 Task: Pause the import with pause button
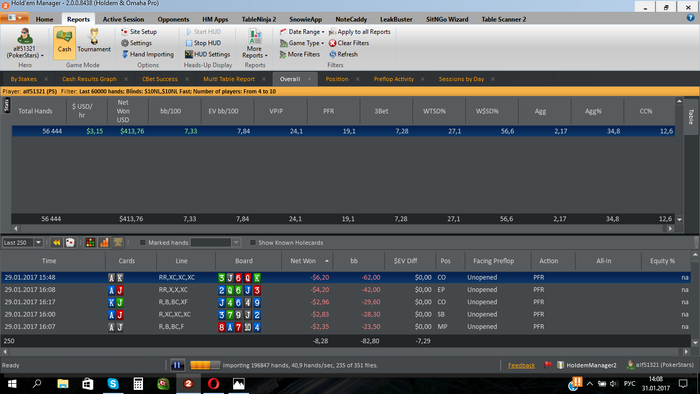[x=177, y=365]
